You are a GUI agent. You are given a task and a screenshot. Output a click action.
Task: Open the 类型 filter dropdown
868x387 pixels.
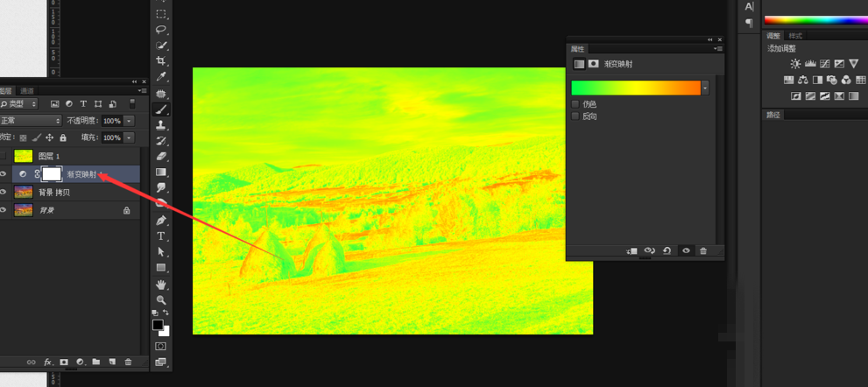tap(18, 103)
